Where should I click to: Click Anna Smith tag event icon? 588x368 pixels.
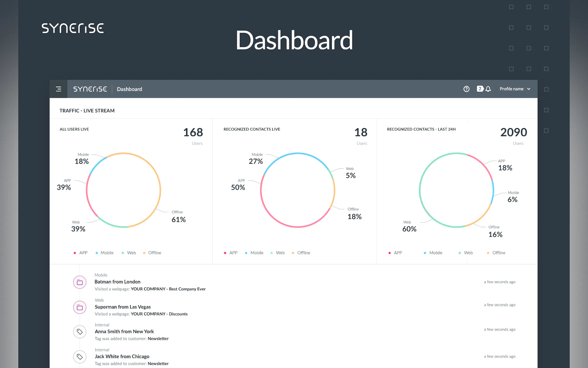(x=80, y=332)
